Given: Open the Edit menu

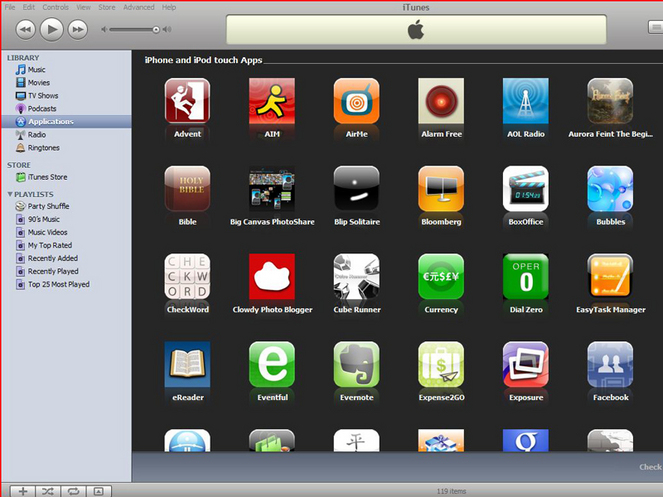Looking at the screenshot, I should (x=29, y=7).
